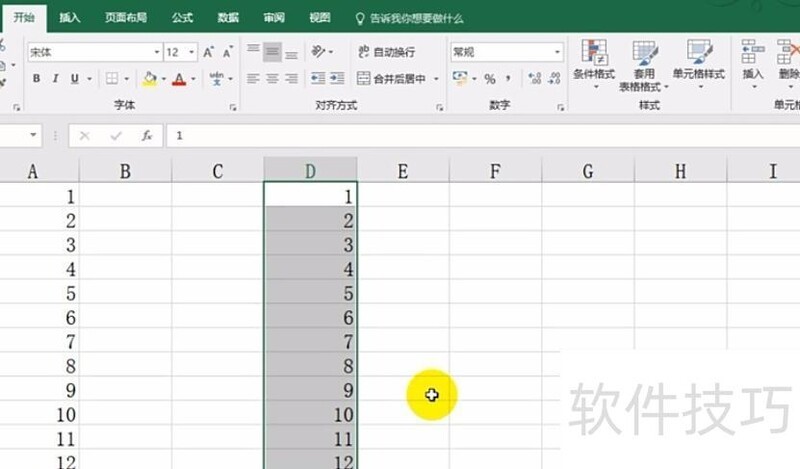Switch to the 页面布局 tab
Viewport: 800px width, 469px height.
click(x=126, y=18)
